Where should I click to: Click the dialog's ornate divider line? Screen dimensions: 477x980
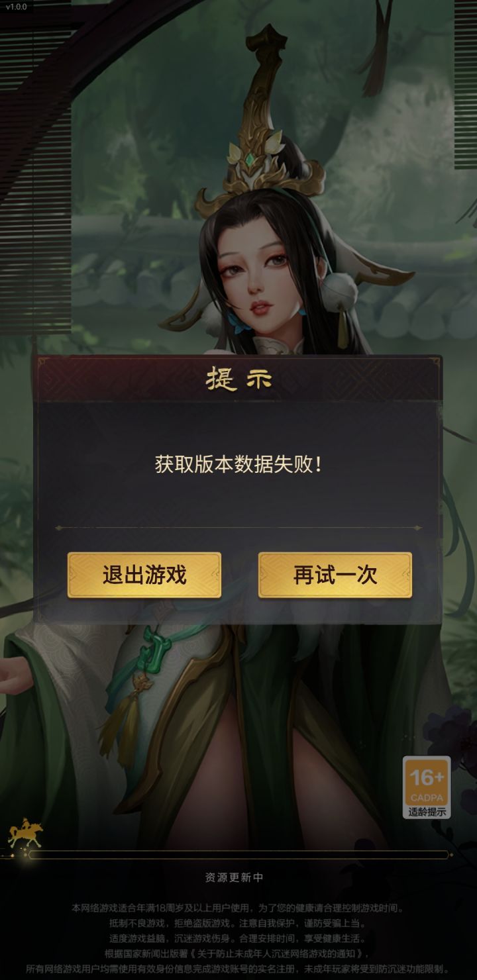238,528
